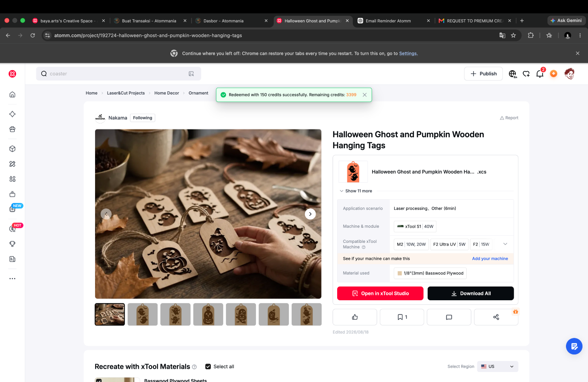
Task: Open Chrome Settings link in restore banner
Action: (x=408, y=53)
